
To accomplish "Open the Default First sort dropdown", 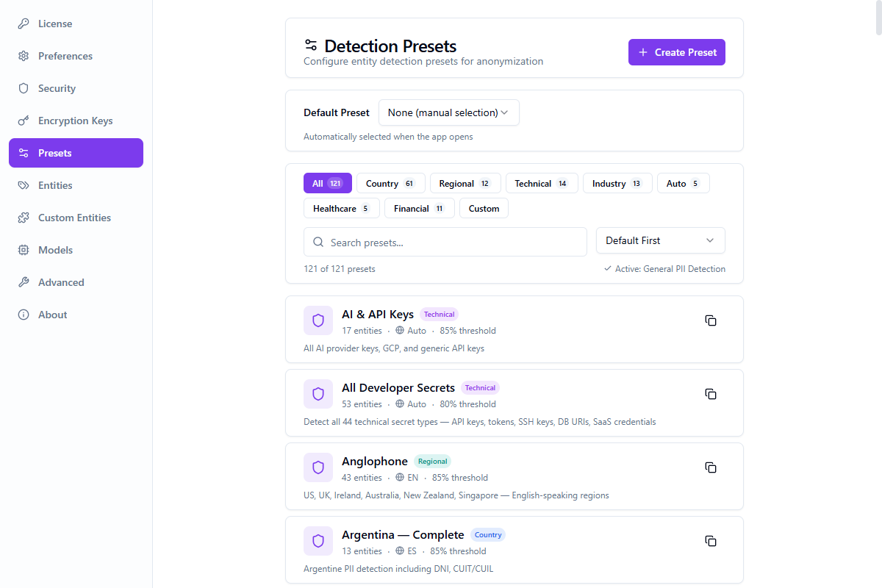I will pos(659,240).
